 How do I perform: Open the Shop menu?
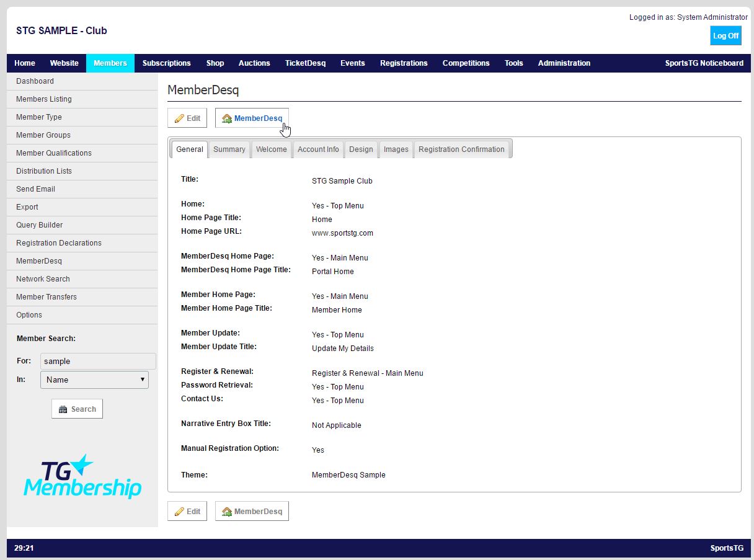(x=215, y=63)
